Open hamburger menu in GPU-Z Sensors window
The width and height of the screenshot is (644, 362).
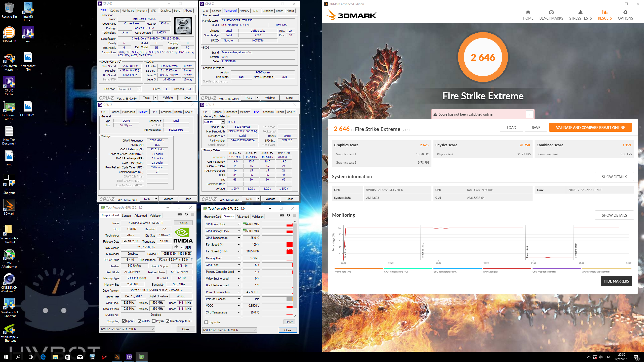[x=295, y=215]
